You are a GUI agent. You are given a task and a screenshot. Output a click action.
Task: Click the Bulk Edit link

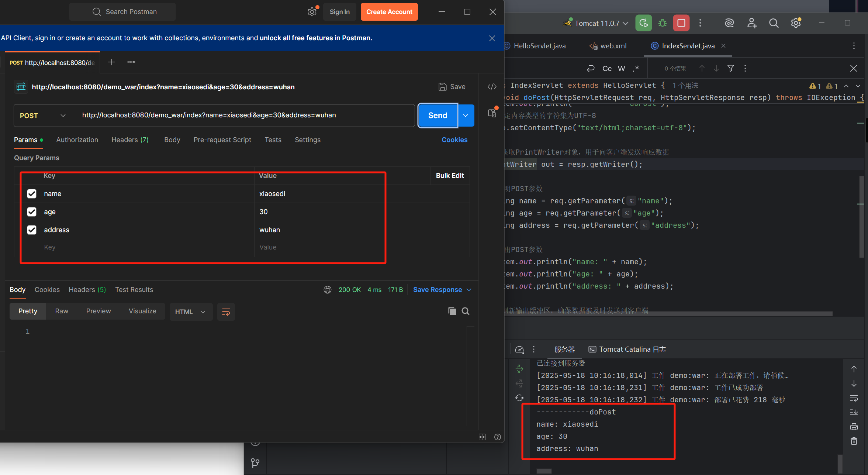point(450,176)
